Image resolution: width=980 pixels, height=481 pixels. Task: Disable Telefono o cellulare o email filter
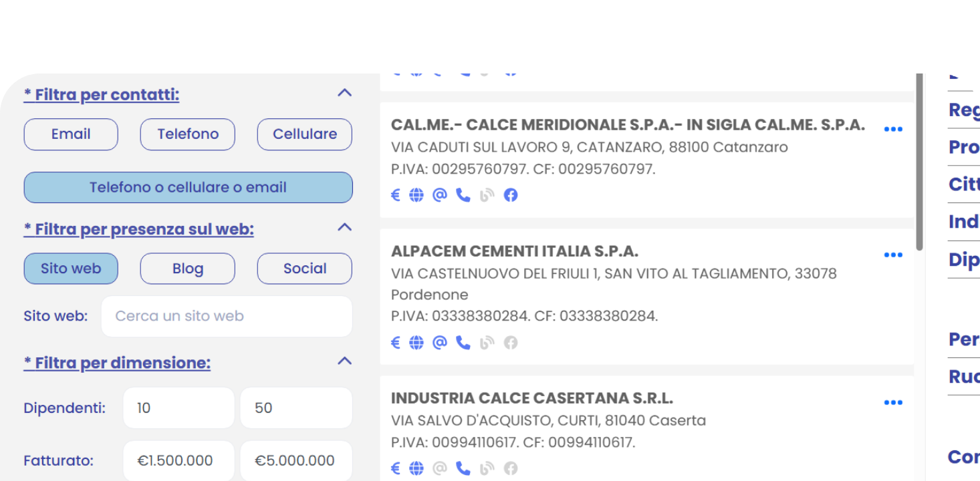(188, 188)
